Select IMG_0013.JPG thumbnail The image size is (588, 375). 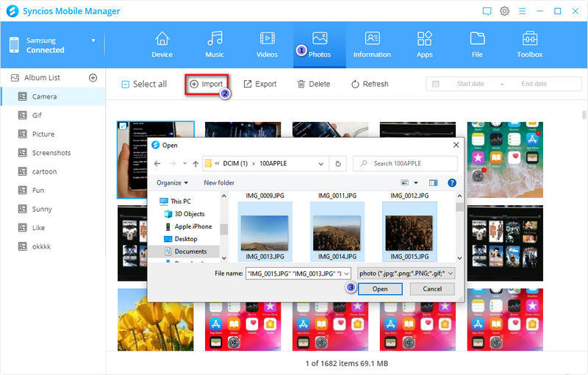pyautogui.click(x=265, y=231)
